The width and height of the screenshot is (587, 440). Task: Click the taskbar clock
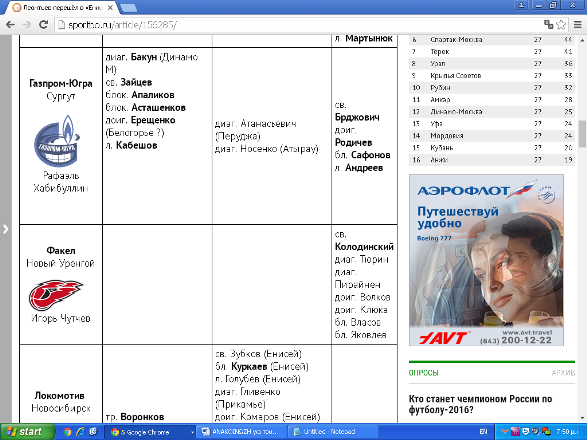(x=566, y=432)
